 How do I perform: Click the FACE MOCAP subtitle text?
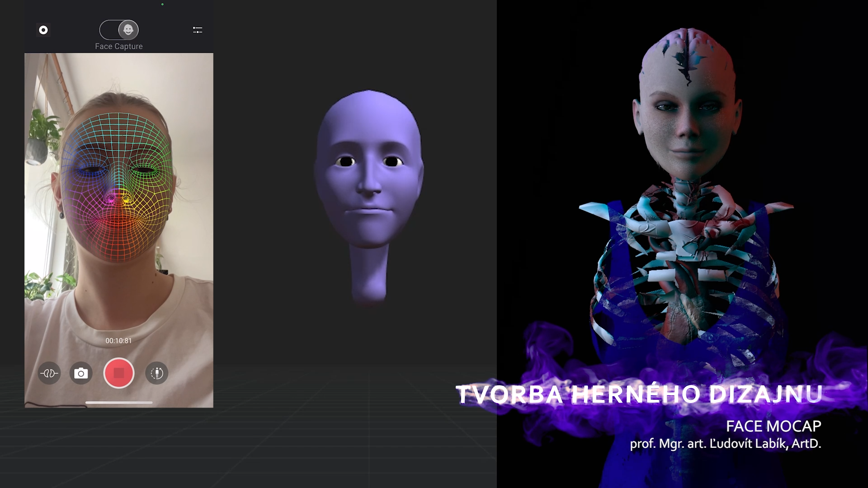coord(773,426)
